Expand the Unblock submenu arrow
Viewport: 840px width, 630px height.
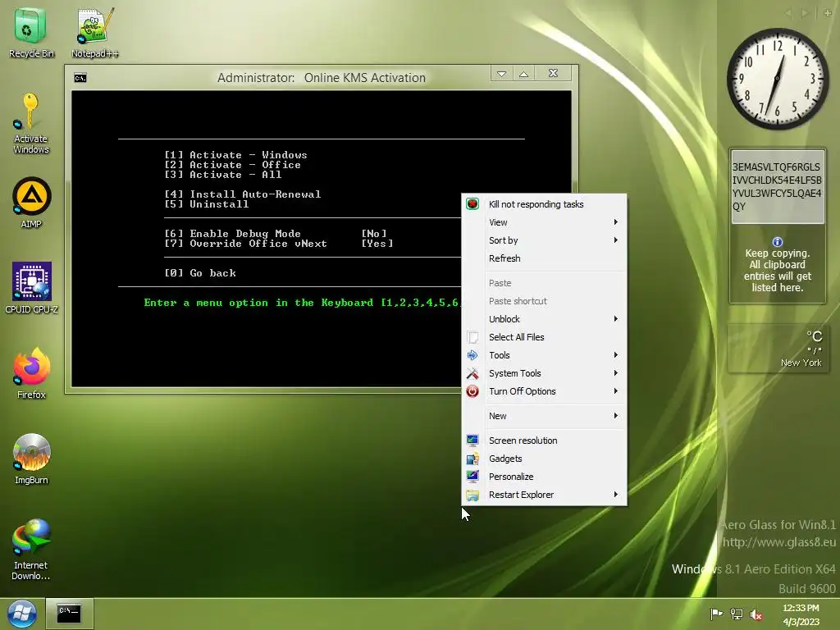pos(616,319)
